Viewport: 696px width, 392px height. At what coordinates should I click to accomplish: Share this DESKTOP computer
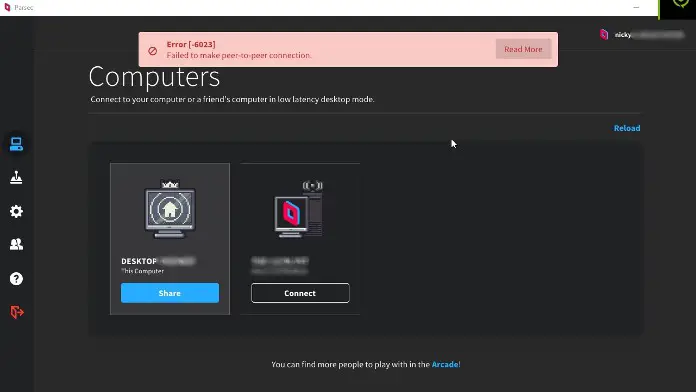(170, 293)
